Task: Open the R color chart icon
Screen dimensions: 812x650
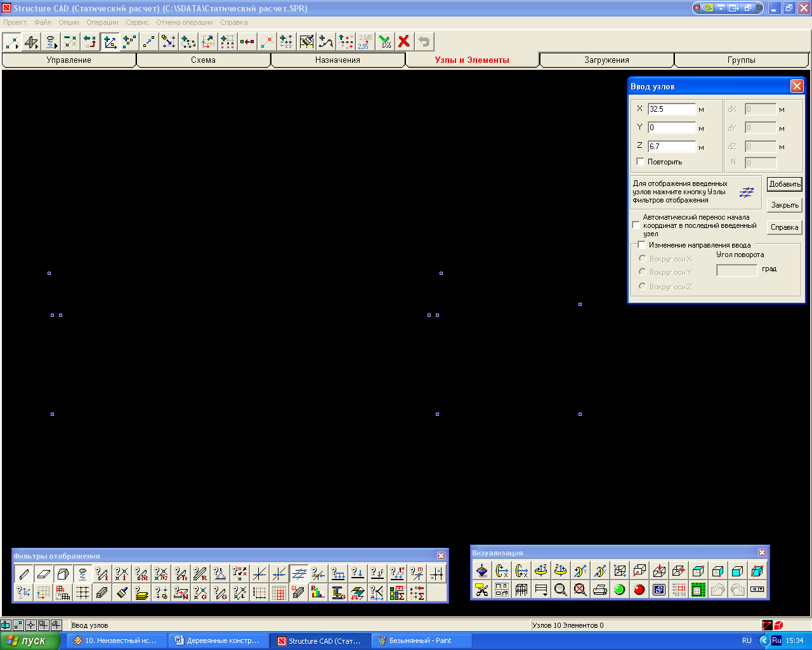Action: coord(318,593)
